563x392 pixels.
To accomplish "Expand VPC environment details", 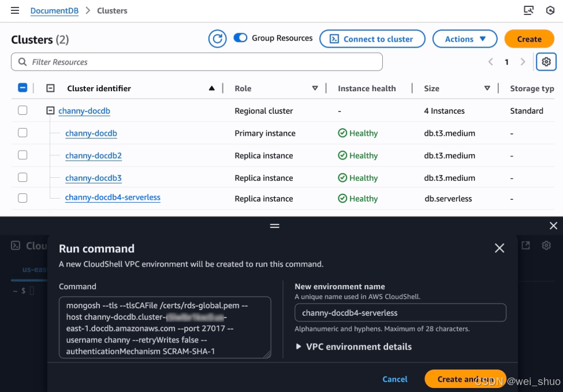I will click(353, 347).
